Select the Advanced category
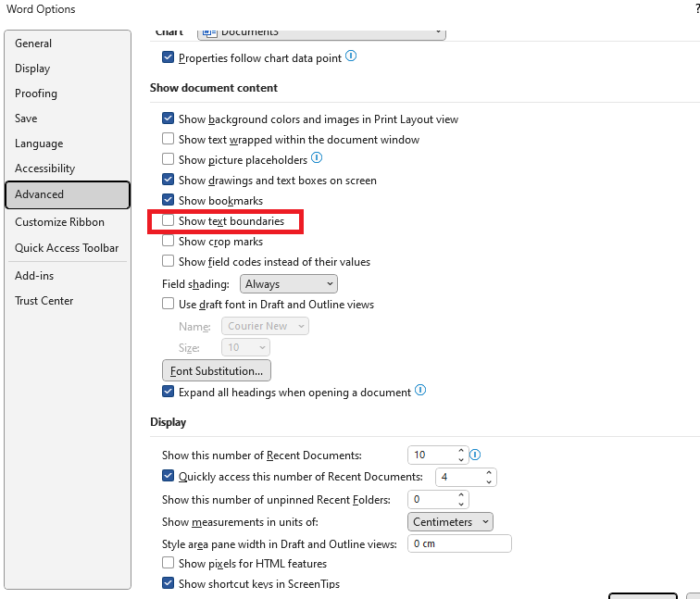This screenshot has width=700, height=599. click(x=68, y=194)
